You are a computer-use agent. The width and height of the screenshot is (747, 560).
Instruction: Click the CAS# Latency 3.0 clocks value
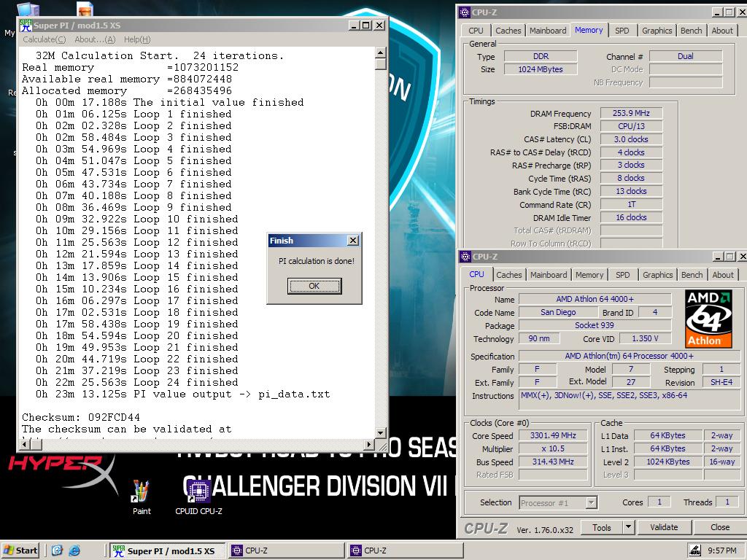[631, 139]
